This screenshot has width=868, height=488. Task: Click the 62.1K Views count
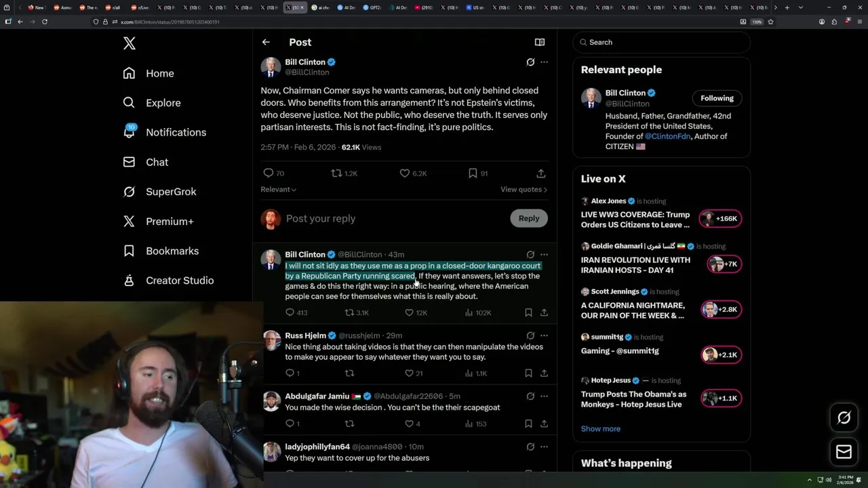[361, 147]
